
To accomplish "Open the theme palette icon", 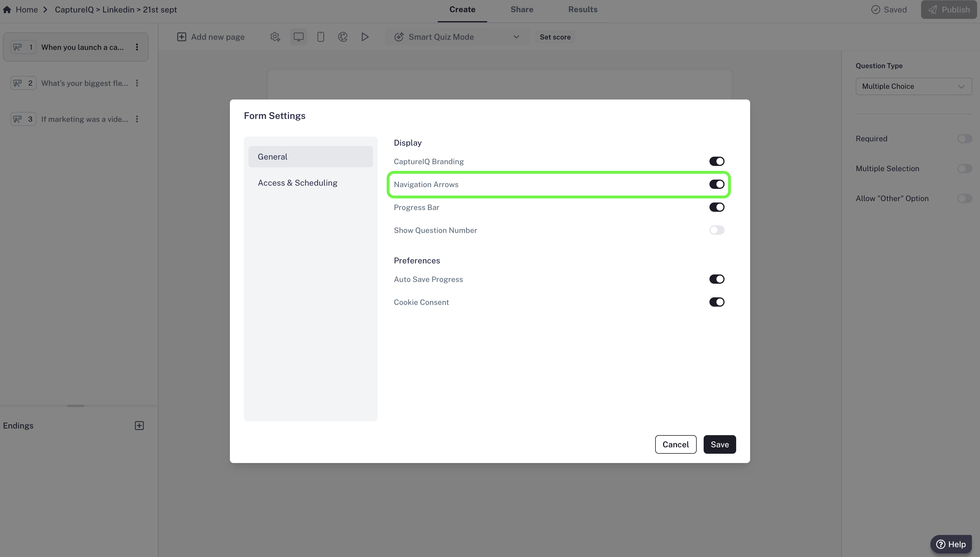I will click(x=343, y=37).
